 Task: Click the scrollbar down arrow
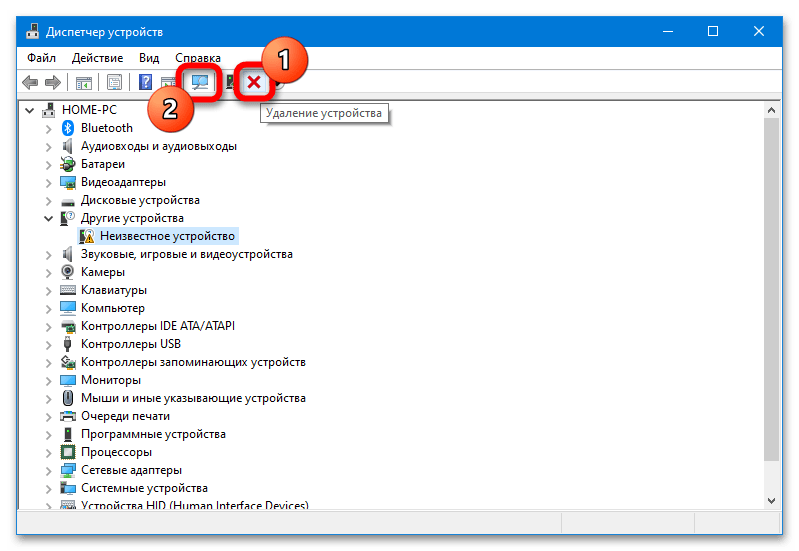coord(771,501)
